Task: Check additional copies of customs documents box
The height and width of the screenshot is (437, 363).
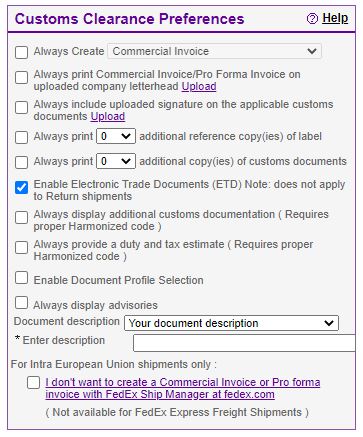Action: point(21,162)
